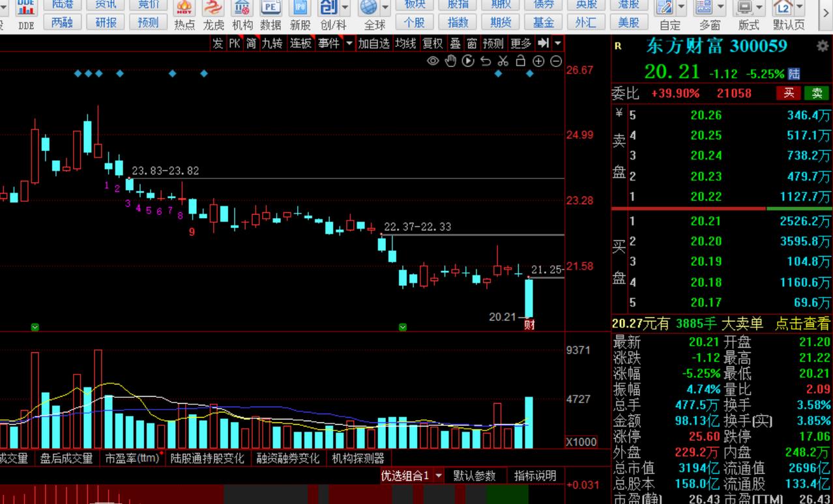The height and width of the screenshot is (504, 833).
Task: Click the R badge beside stock name
Action: coord(618,46)
